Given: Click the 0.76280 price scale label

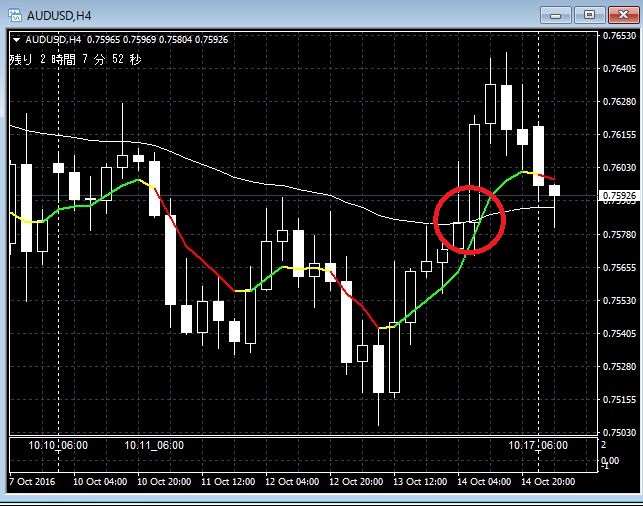Looking at the screenshot, I should point(619,101).
